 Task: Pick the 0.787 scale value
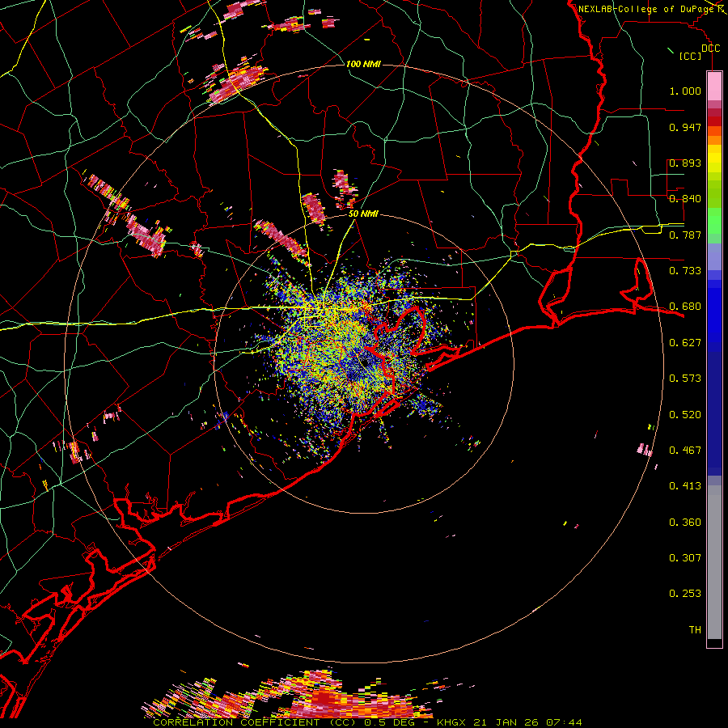pos(685,235)
